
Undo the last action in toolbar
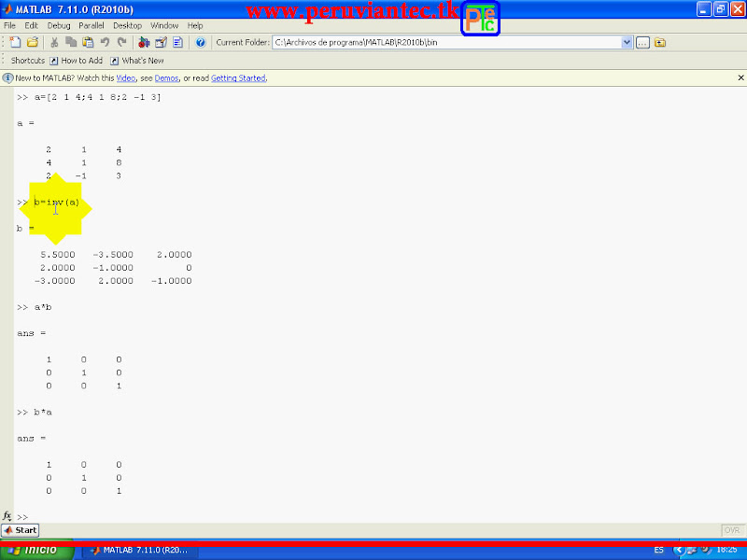point(105,42)
